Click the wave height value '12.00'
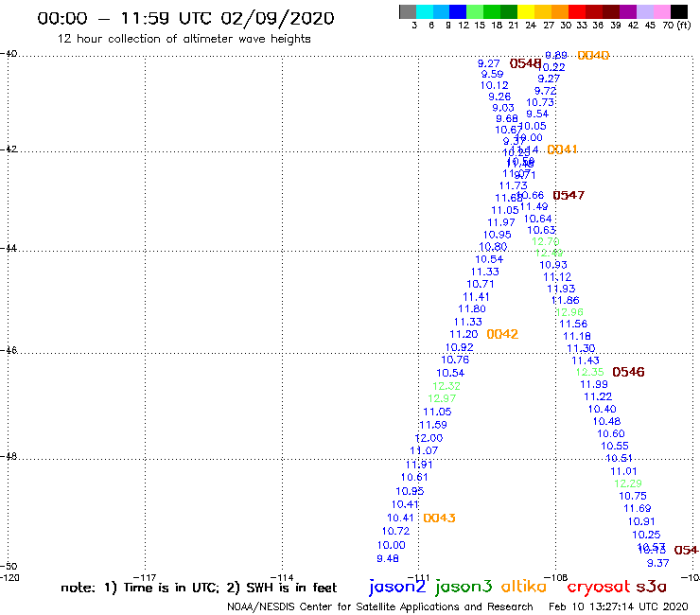Viewport: 700px width, 615px height. (x=429, y=438)
